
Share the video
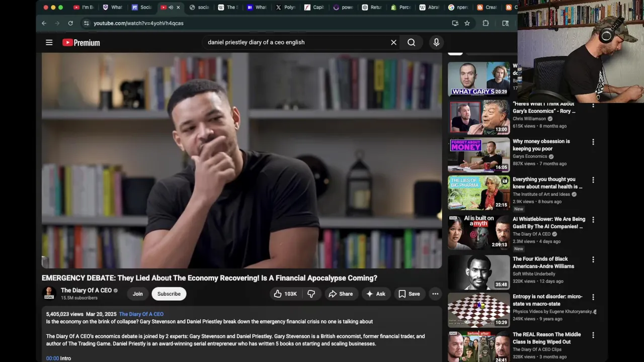tap(341, 294)
